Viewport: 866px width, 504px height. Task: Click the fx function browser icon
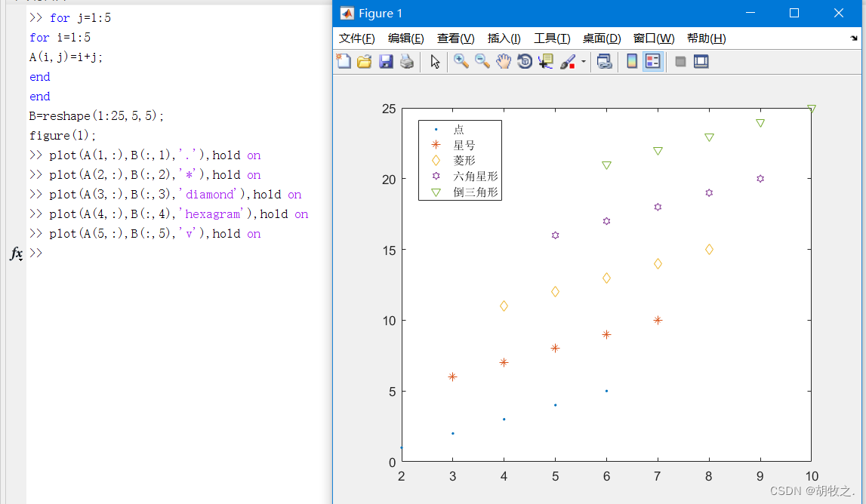[x=17, y=254]
